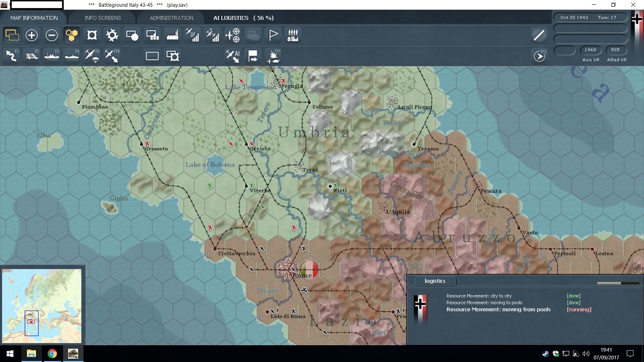Click the diagonal line round button
This screenshot has width=644, height=362.
pyautogui.click(x=539, y=35)
